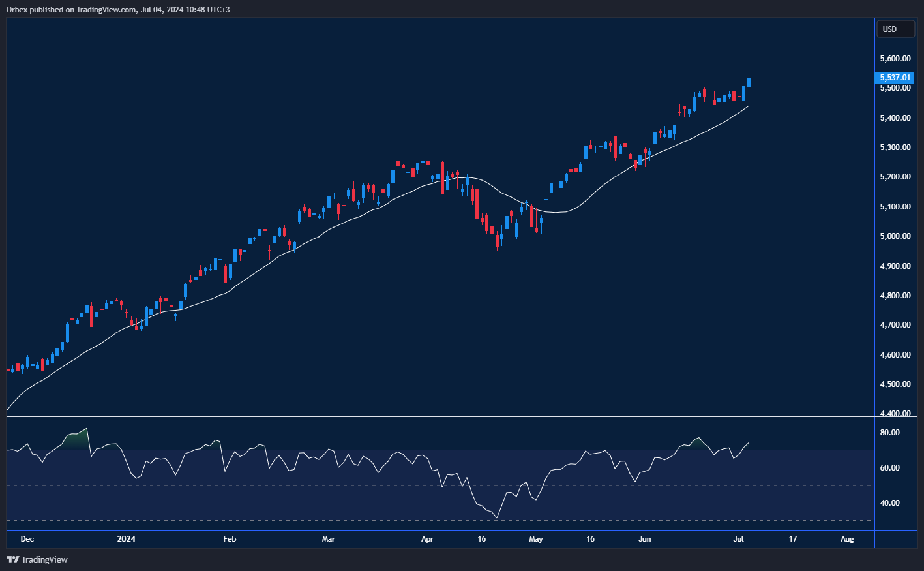Select the 60.00 RSI scale label
The height and width of the screenshot is (571, 924).
tap(889, 468)
